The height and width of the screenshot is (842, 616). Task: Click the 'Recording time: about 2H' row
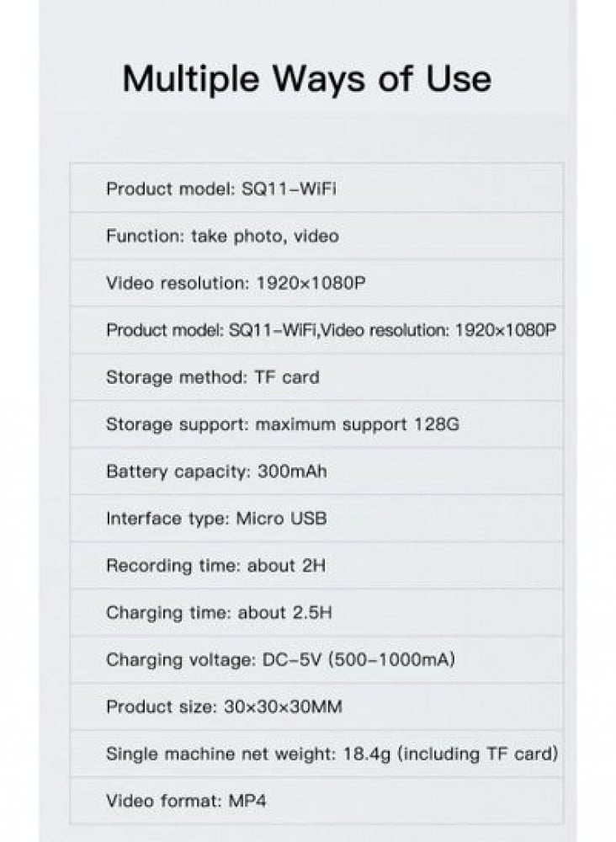click(215, 566)
